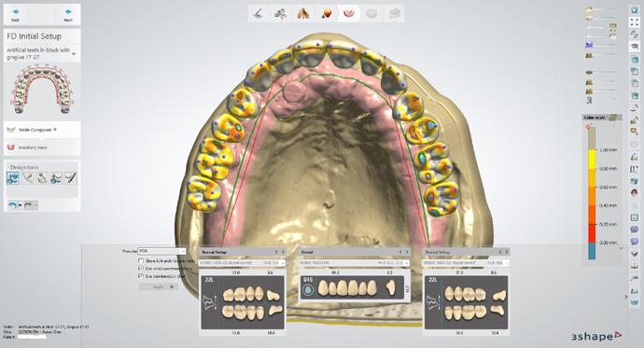
Task: Open the Provider VITA dropdown
Action: [x=161, y=251]
